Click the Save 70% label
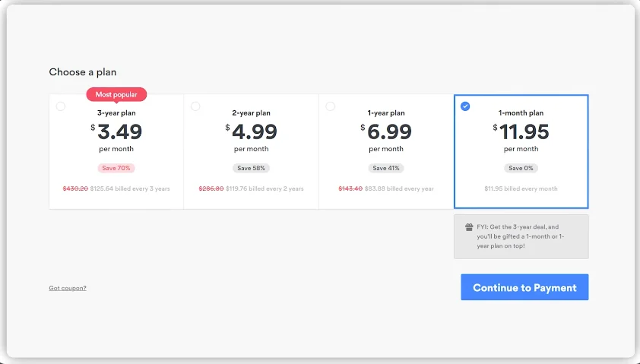 [116, 168]
